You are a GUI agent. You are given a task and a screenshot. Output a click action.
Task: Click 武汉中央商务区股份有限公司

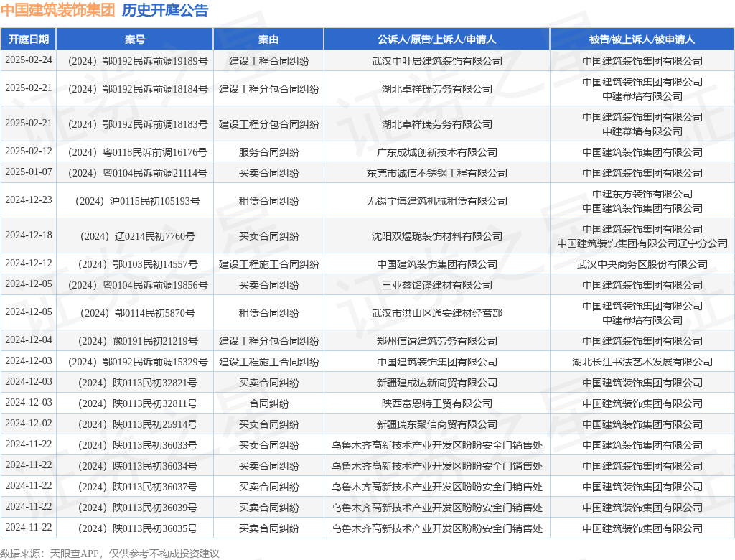(641, 263)
